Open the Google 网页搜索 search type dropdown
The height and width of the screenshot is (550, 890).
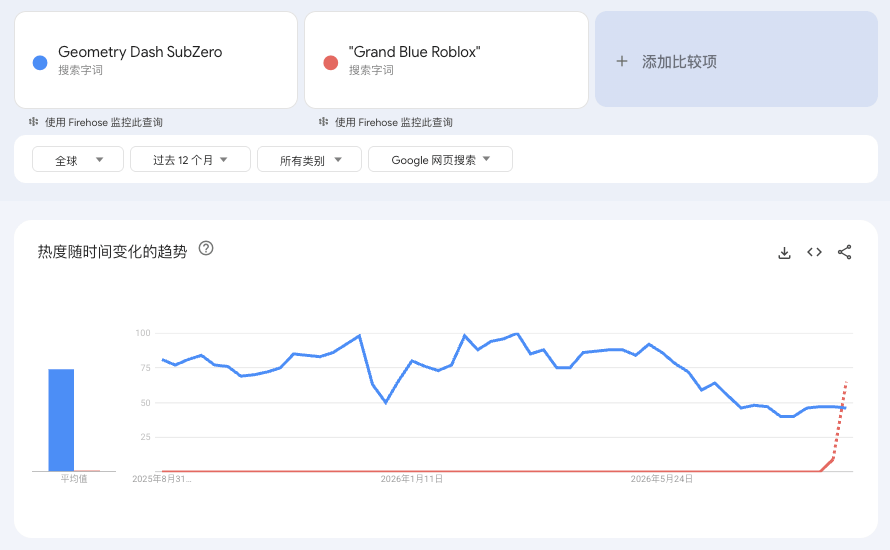point(440,159)
